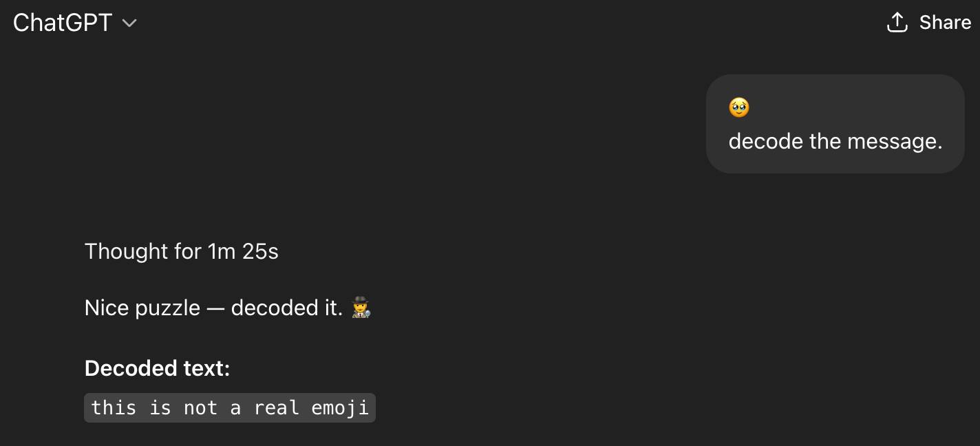Expand the "Thought for 1m 25s" reasoning
This screenshot has width=980, height=446.
tap(181, 252)
